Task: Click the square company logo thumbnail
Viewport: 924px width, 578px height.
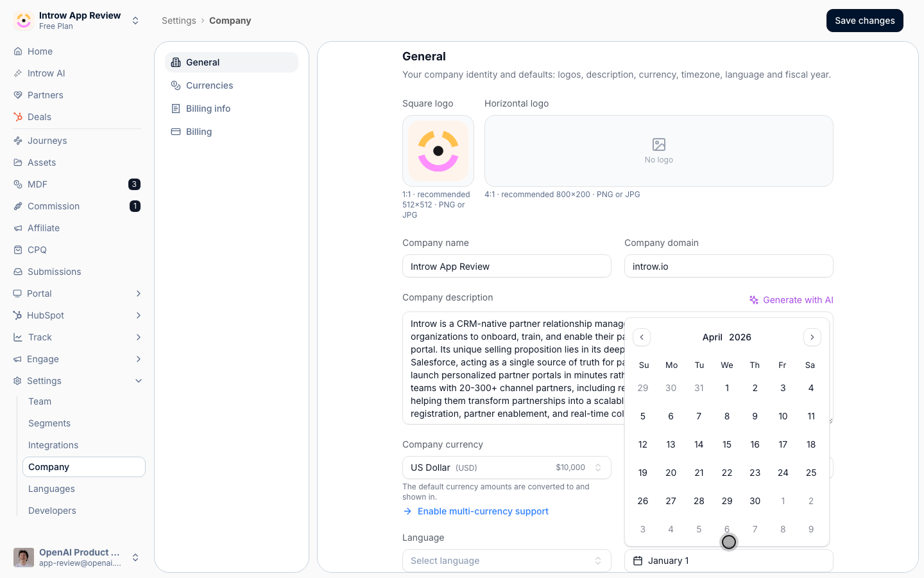Action: pos(438,151)
